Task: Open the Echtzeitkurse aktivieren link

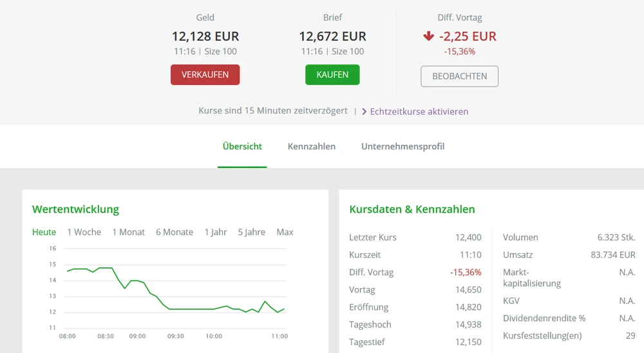Action: (419, 111)
